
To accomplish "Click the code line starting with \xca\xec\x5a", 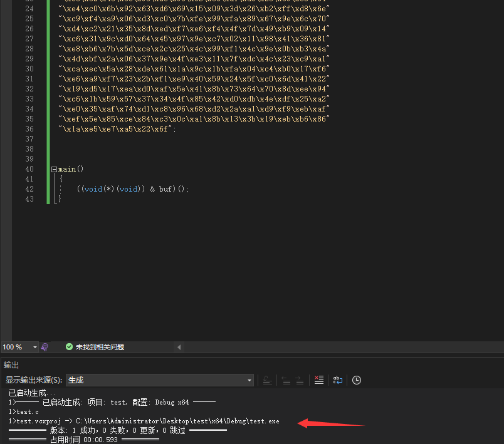I will [194, 69].
